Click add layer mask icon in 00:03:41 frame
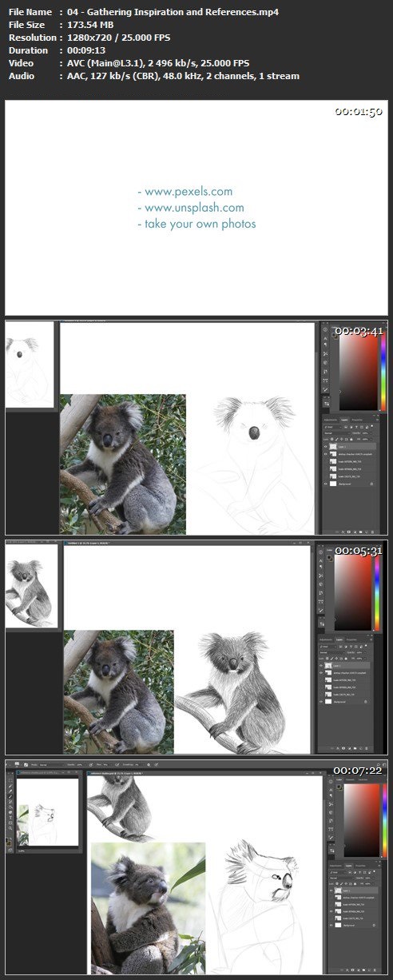Image resolution: width=393 pixels, height=980 pixels. 349,532
